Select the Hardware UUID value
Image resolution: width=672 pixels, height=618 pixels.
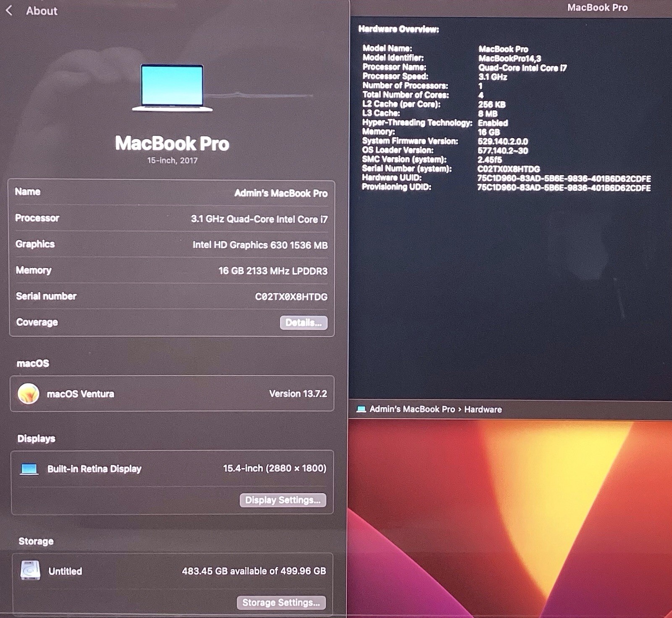(564, 178)
